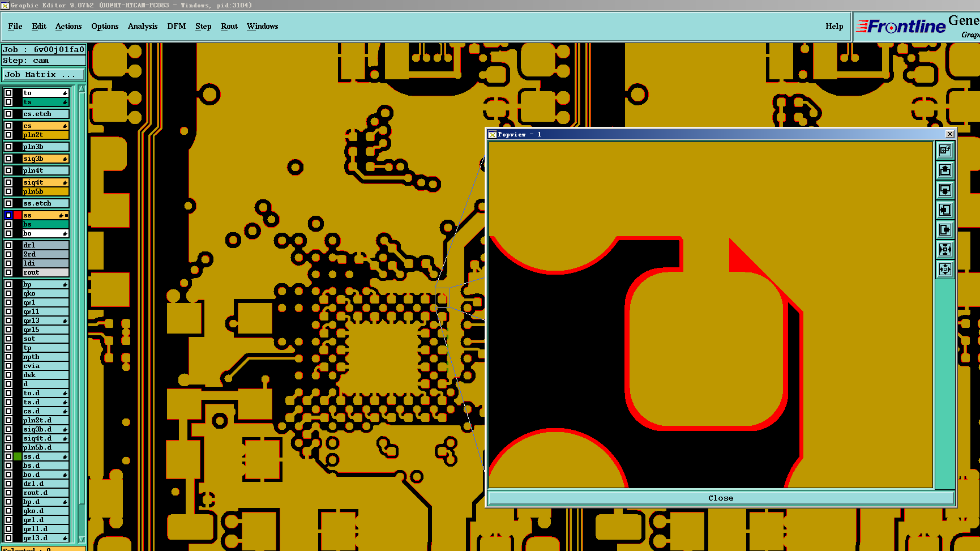The image size is (980, 551).
Task: Pan Popview left with arrow icon
Action: pyautogui.click(x=945, y=210)
